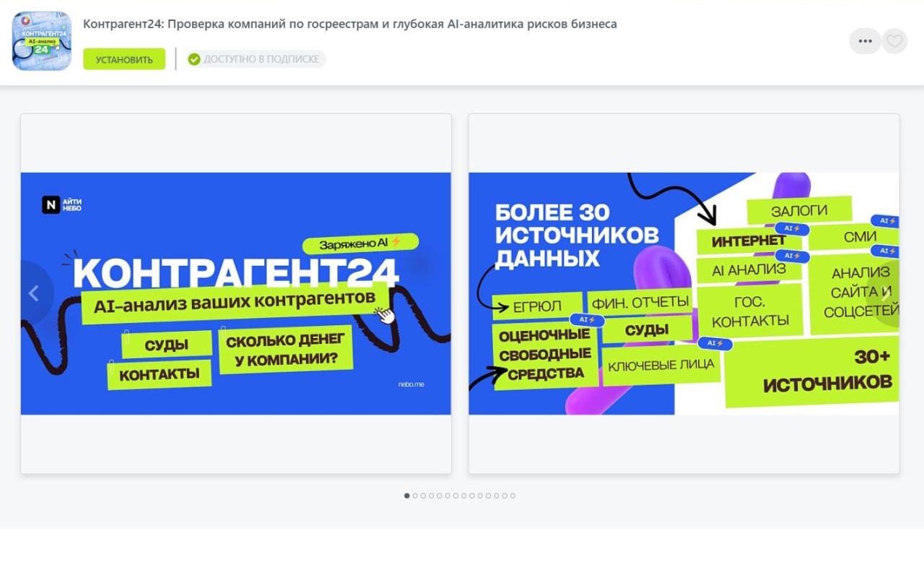Image resolution: width=924 pixels, height=570 pixels.
Task: Click the Доступно в подписке badge
Action: (256, 59)
